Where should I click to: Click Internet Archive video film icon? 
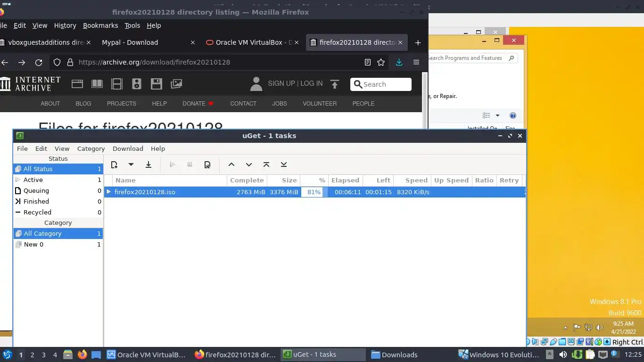pos(117,84)
